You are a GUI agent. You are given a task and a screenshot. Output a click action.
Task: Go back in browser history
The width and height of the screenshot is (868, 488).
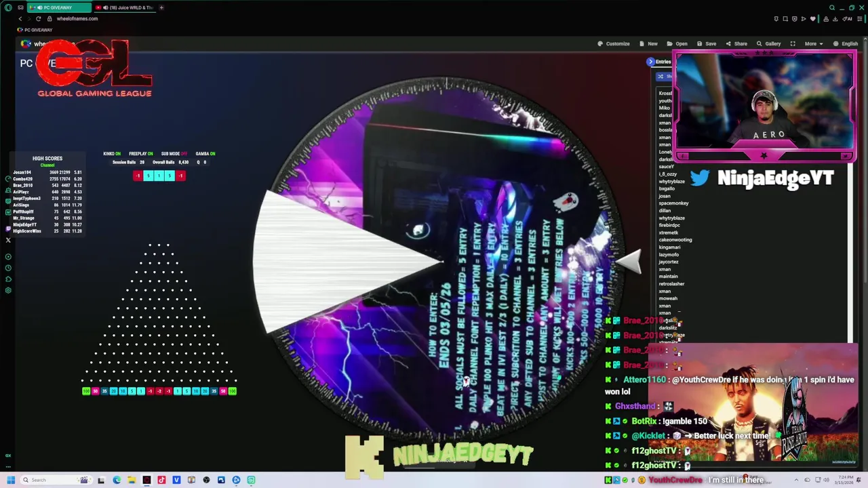click(20, 18)
